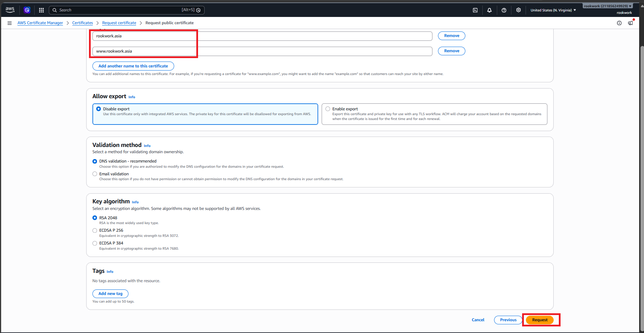Click the rookwork.asia domain name field
Viewport: 644px width, 333px height.
pos(262,36)
